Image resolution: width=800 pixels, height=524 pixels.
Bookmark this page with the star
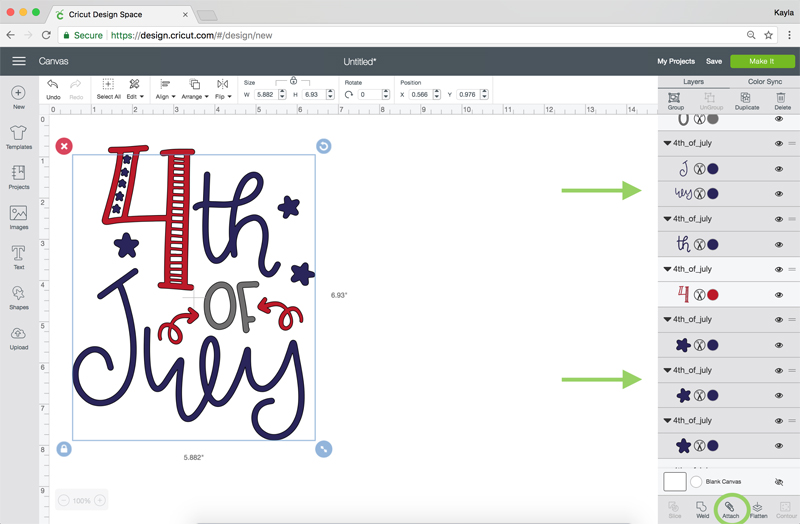768,35
